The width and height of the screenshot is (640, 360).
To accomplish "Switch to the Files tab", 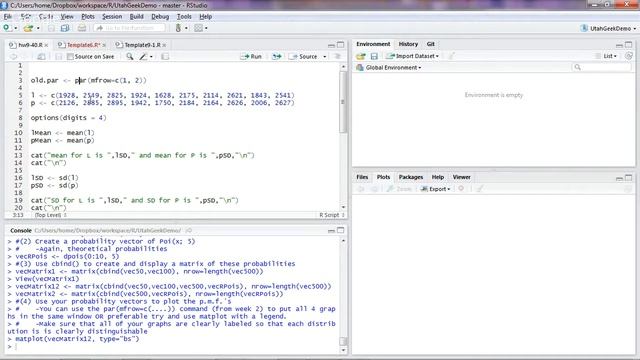I will click(x=362, y=177).
